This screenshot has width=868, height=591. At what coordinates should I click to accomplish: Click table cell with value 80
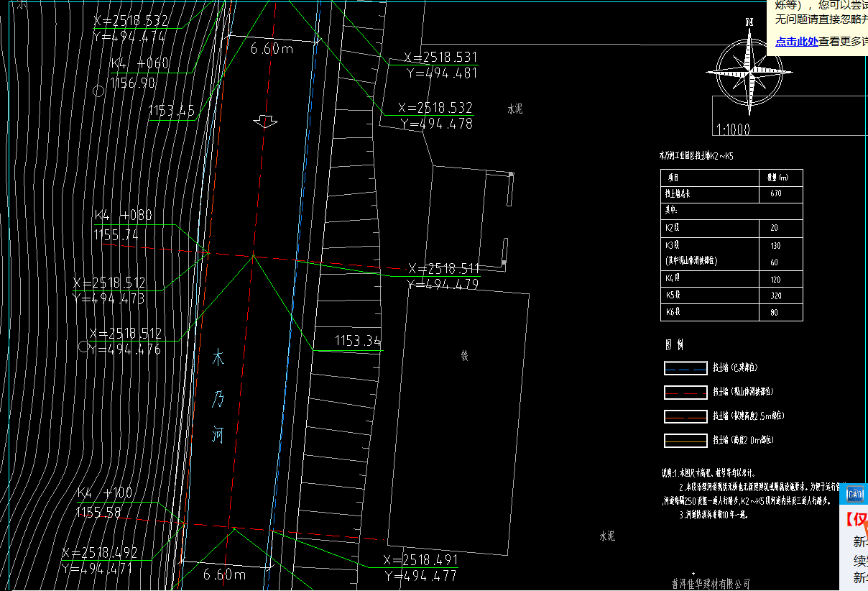click(775, 313)
